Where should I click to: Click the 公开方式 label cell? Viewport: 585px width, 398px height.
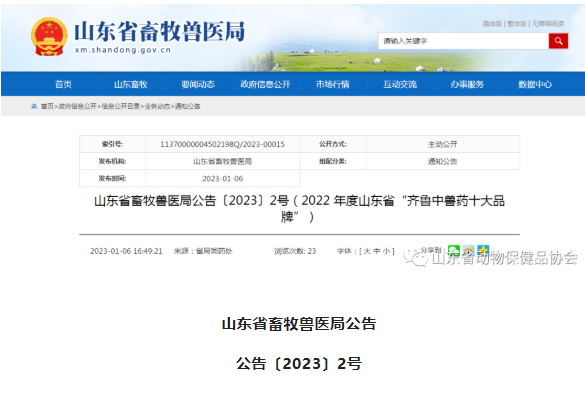[333, 144]
